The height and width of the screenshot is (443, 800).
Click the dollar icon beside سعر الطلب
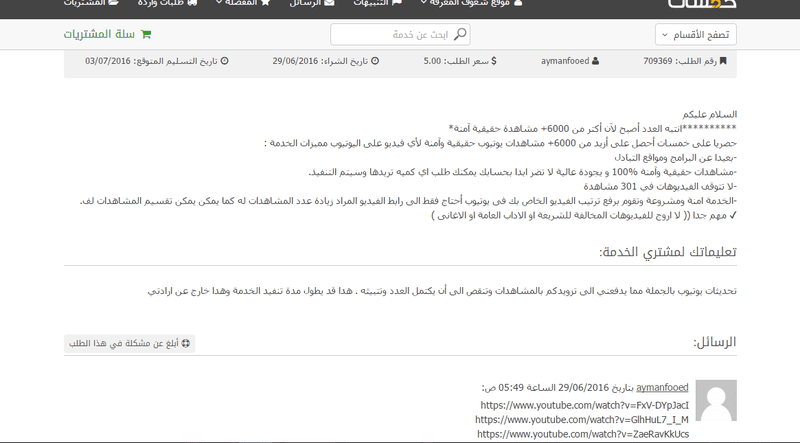[x=493, y=61]
